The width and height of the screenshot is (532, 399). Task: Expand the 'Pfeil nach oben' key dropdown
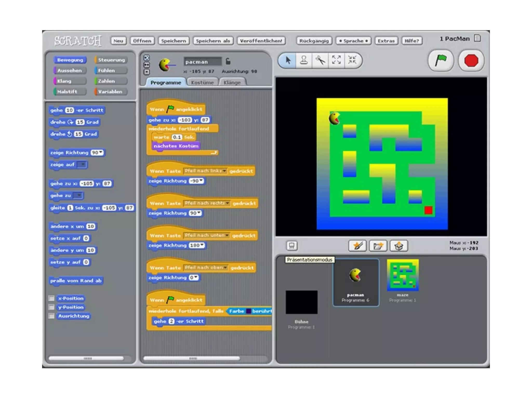tap(225, 268)
